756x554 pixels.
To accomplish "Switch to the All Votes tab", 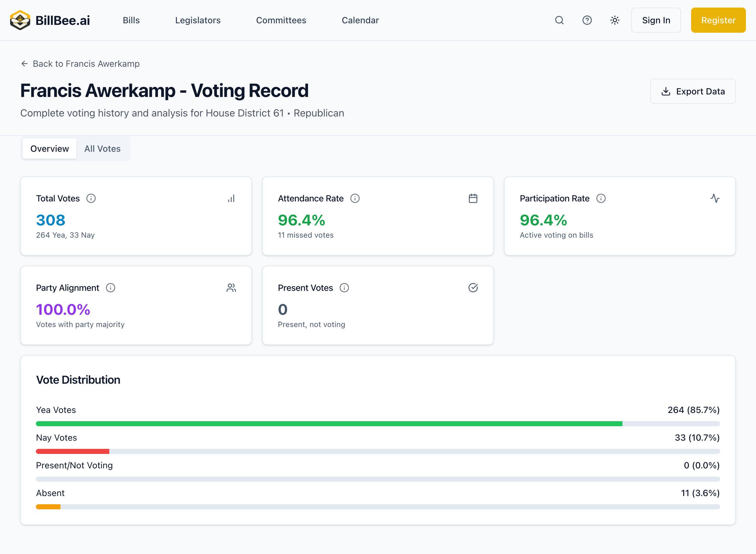I will [x=102, y=149].
